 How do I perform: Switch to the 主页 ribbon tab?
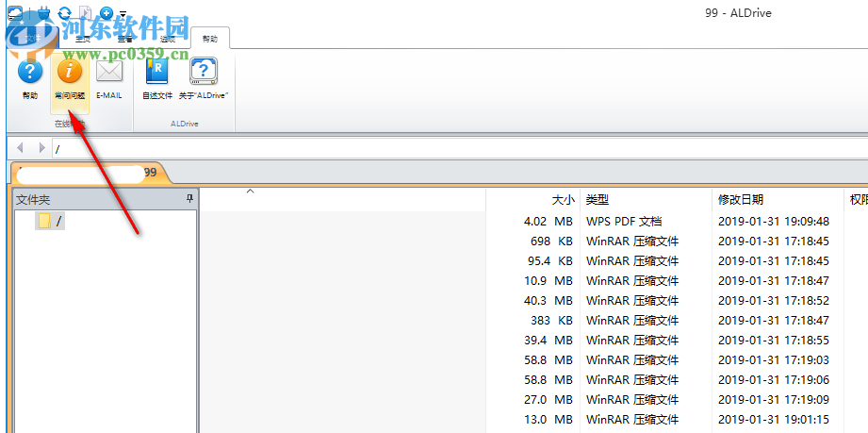[83, 39]
